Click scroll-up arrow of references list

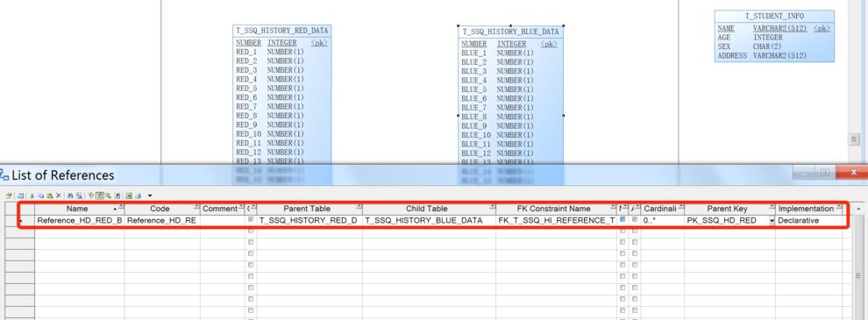tap(858, 209)
